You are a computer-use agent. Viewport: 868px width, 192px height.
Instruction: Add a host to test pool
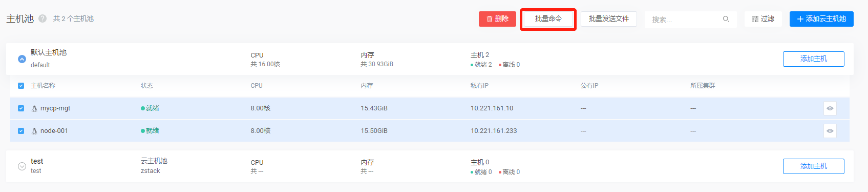814,166
